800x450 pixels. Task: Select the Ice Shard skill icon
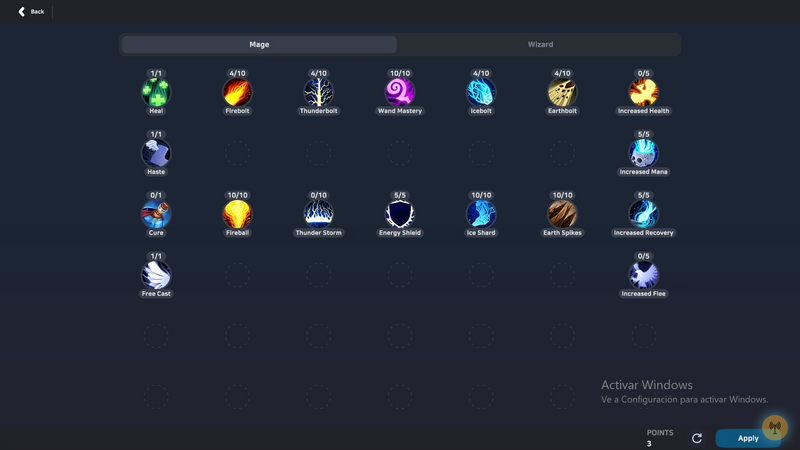481,214
